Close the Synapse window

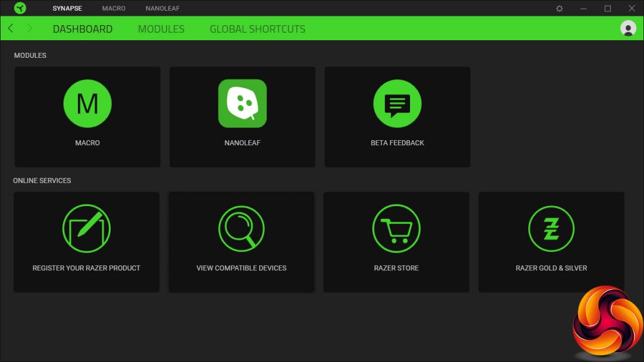coord(631,8)
